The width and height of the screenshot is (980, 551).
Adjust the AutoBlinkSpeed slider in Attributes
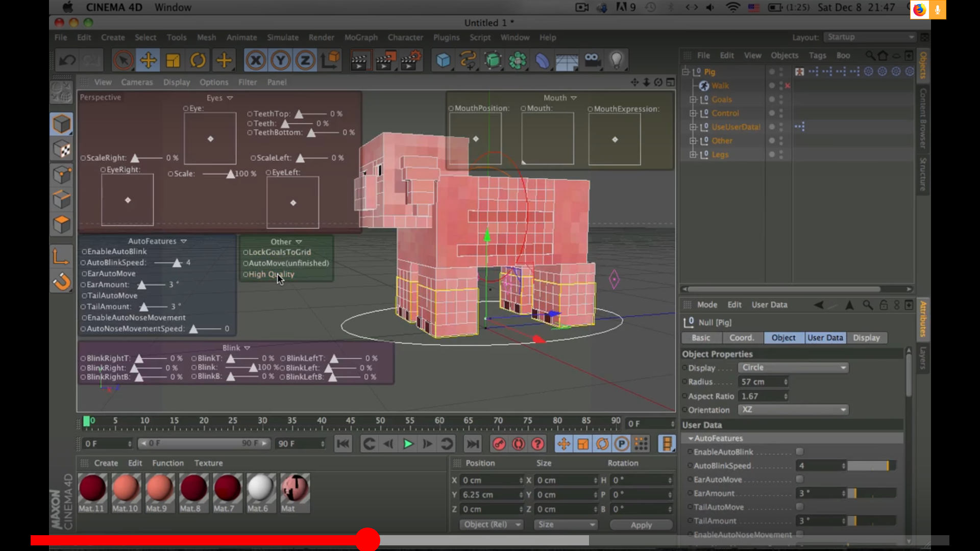pos(871,466)
